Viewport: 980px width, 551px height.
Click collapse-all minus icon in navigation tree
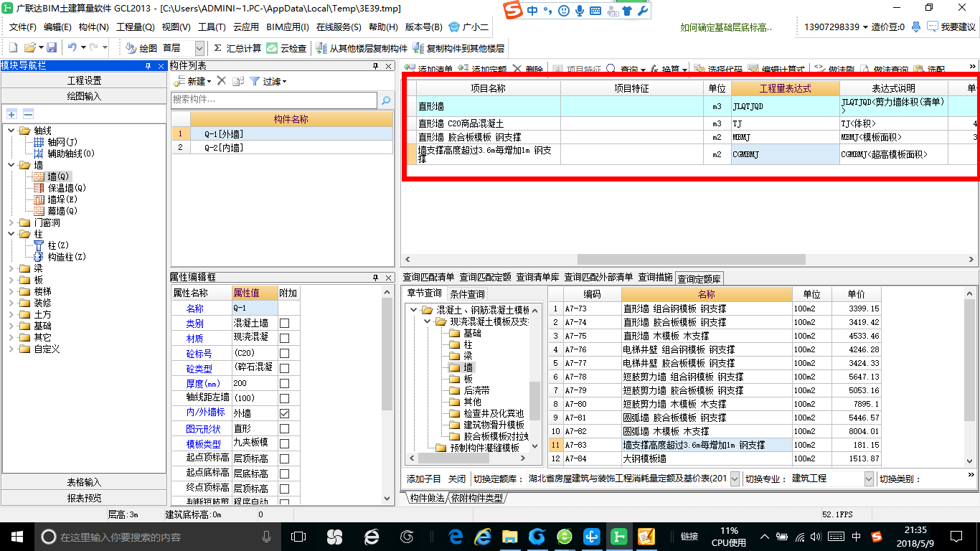[28, 114]
